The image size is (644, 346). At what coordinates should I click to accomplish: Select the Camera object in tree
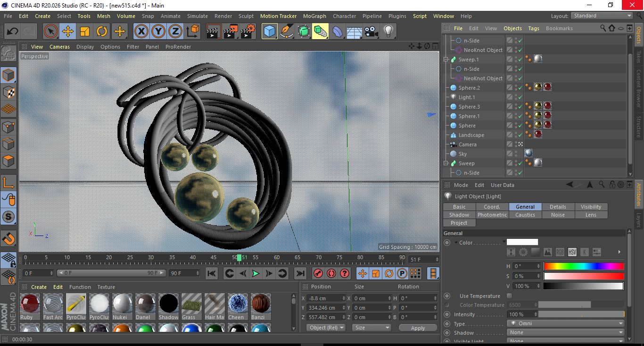pyautogui.click(x=467, y=144)
